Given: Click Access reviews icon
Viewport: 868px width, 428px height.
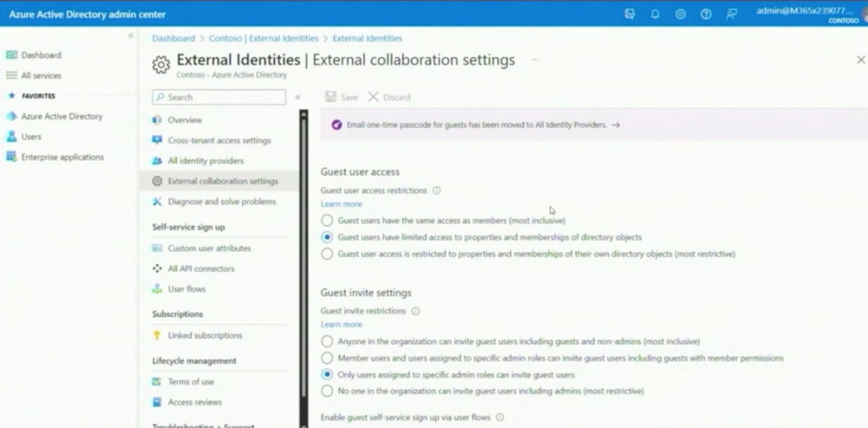Looking at the screenshot, I should (157, 402).
